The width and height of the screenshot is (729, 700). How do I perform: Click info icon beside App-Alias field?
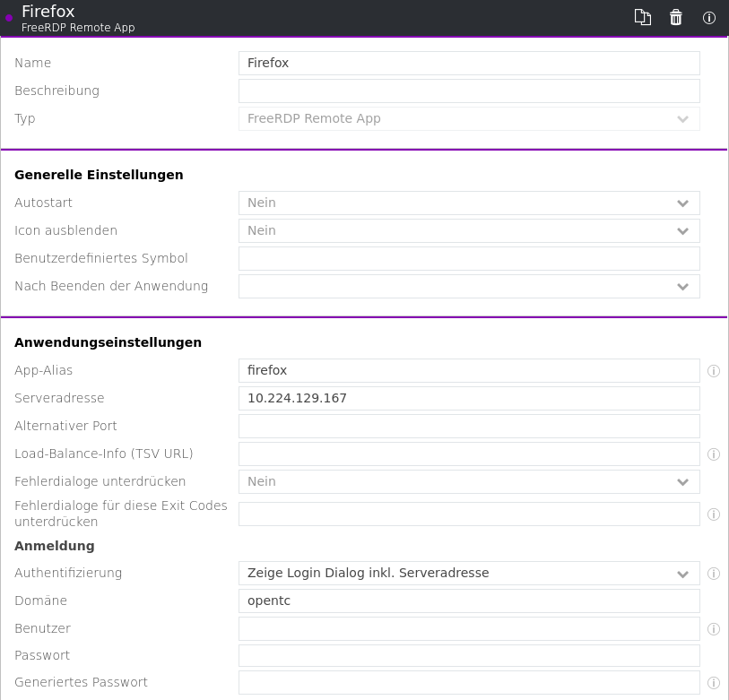point(714,371)
